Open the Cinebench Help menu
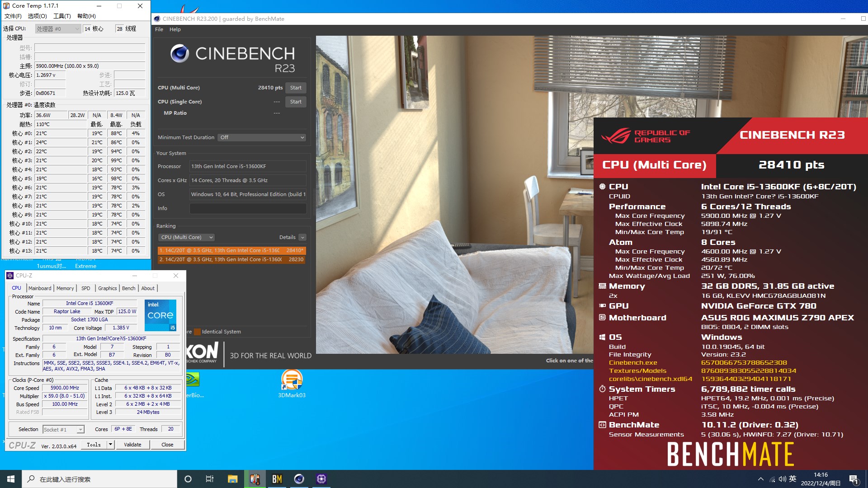 (x=175, y=29)
